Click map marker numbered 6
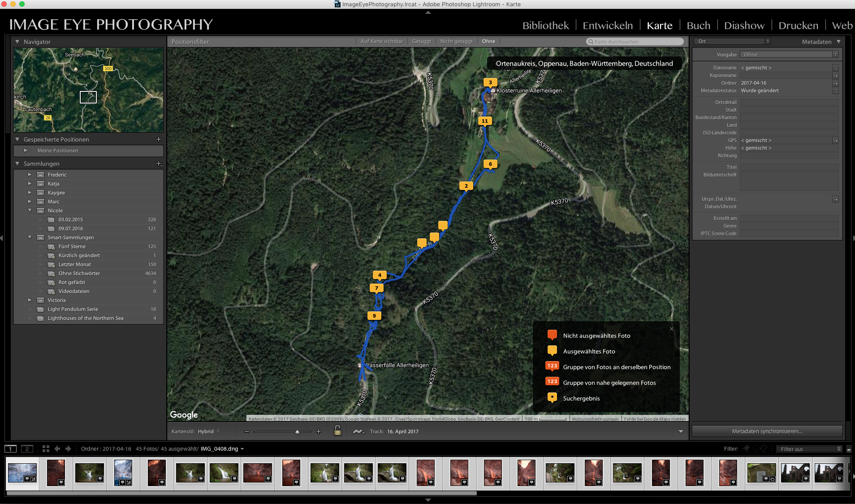The width and height of the screenshot is (855, 504). [x=490, y=164]
